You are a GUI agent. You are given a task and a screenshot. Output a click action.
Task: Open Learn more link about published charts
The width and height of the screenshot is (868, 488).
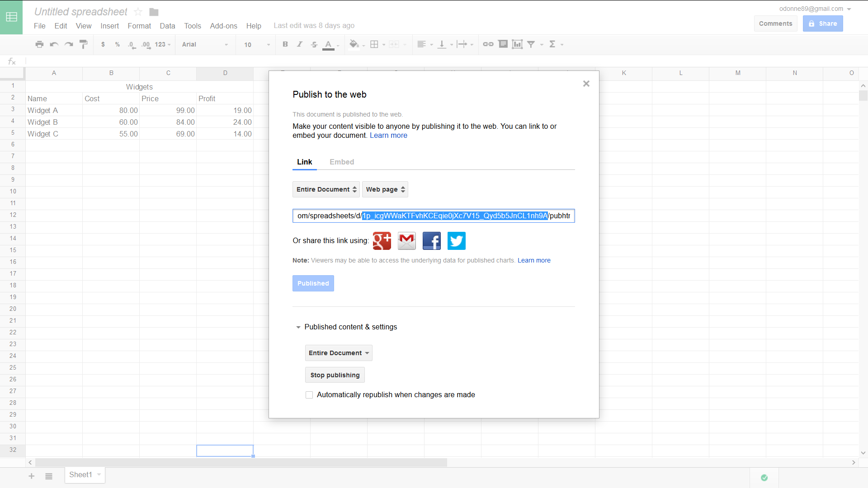tap(534, 261)
